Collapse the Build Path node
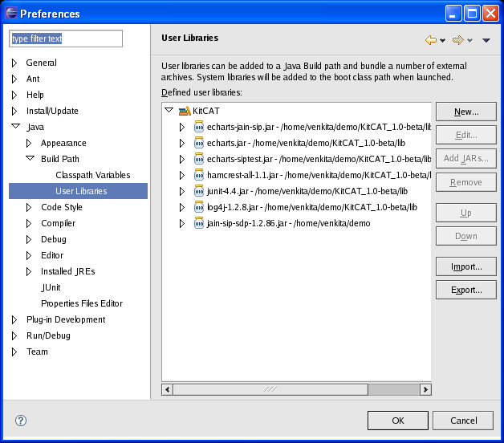Viewport: 504px width, 443px height. click(x=30, y=158)
